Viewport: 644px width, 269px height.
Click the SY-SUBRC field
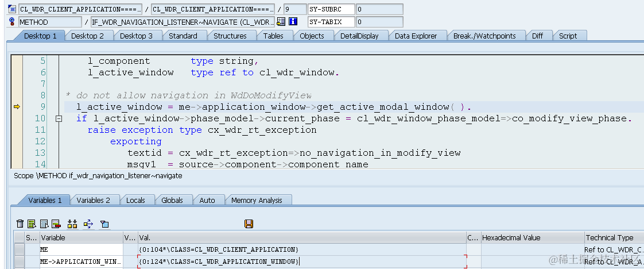[331, 9]
